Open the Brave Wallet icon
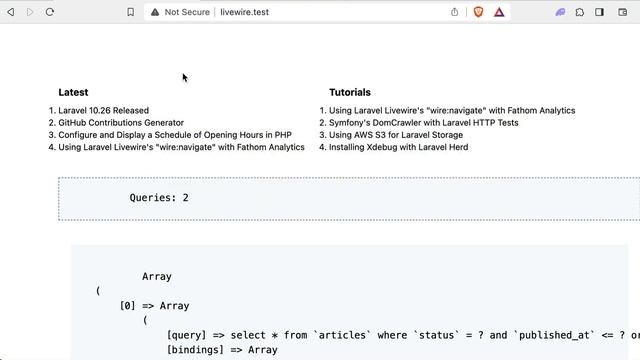This screenshot has width=640, height=360. [622, 12]
